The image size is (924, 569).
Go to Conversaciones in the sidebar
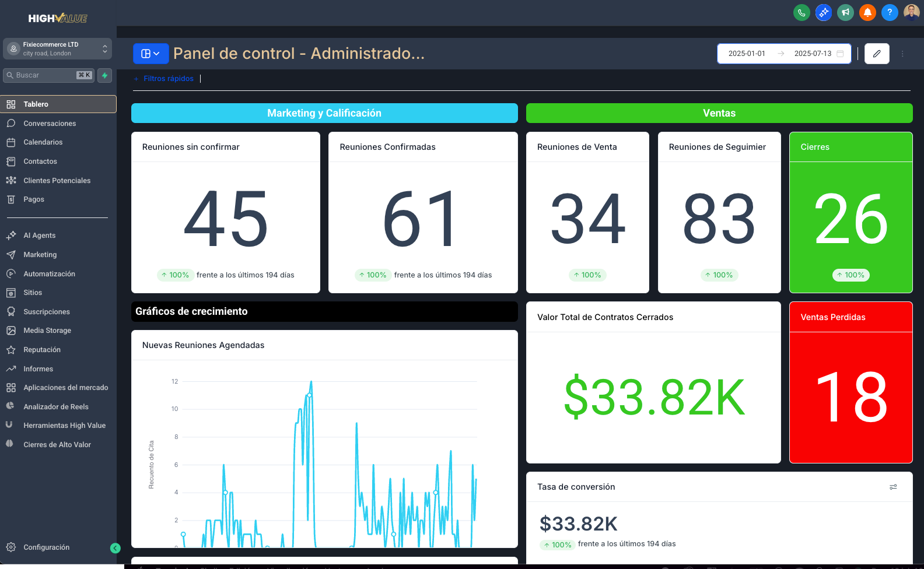[50, 124]
